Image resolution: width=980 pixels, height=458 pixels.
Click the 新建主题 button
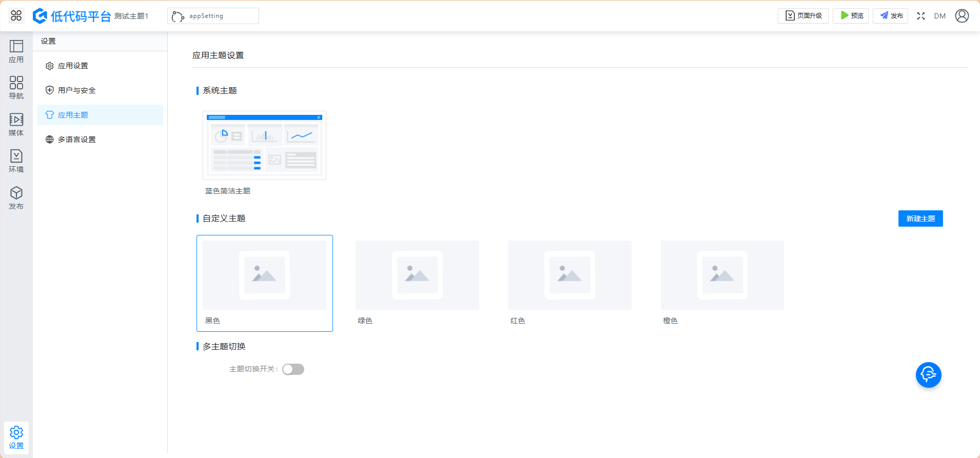point(920,218)
